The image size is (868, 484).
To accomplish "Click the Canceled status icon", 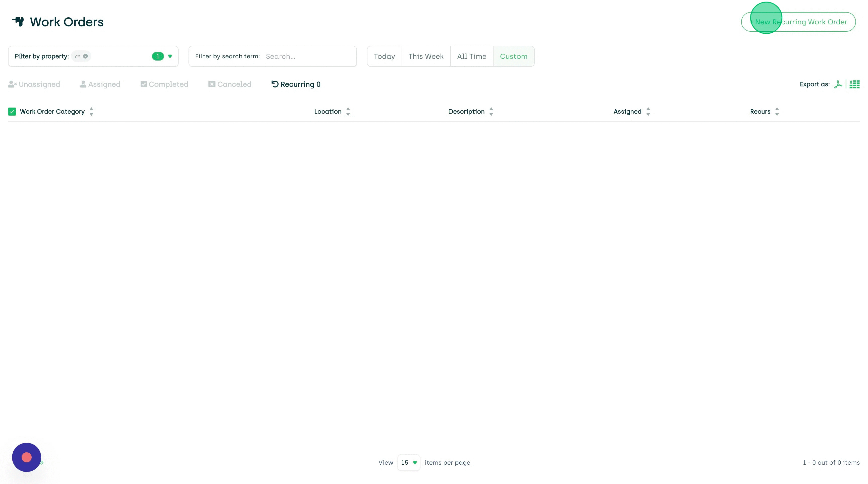I will point(211,84).
